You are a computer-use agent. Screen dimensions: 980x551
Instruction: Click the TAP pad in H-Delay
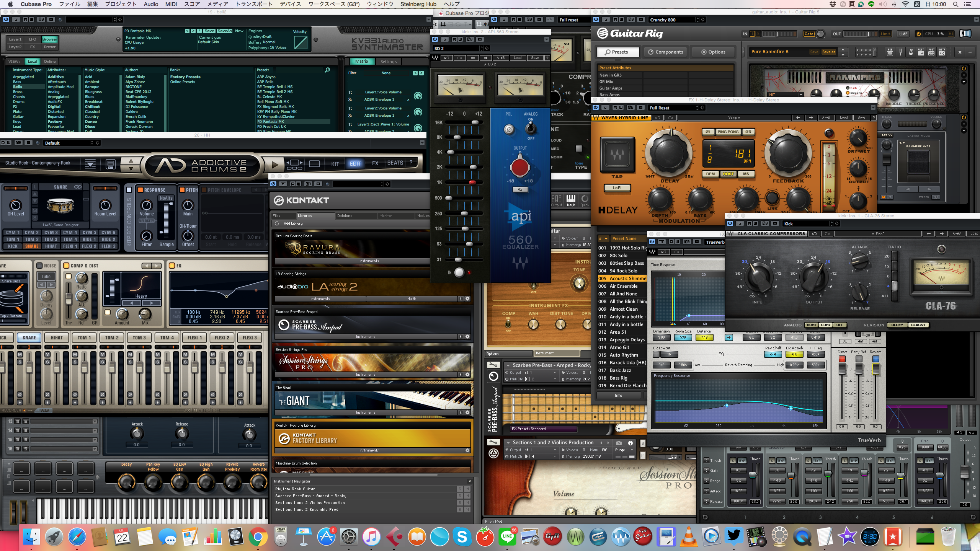pyautogui.click(x=617, y=155)
